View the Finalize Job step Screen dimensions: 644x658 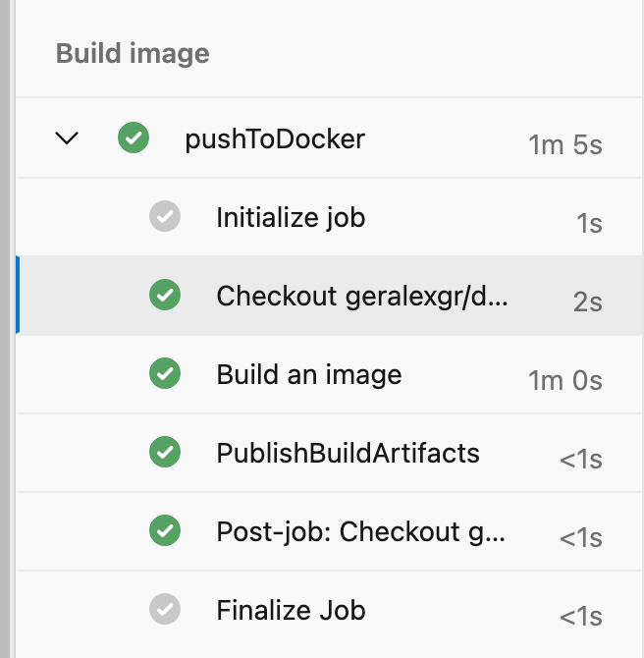click(291, 610)
